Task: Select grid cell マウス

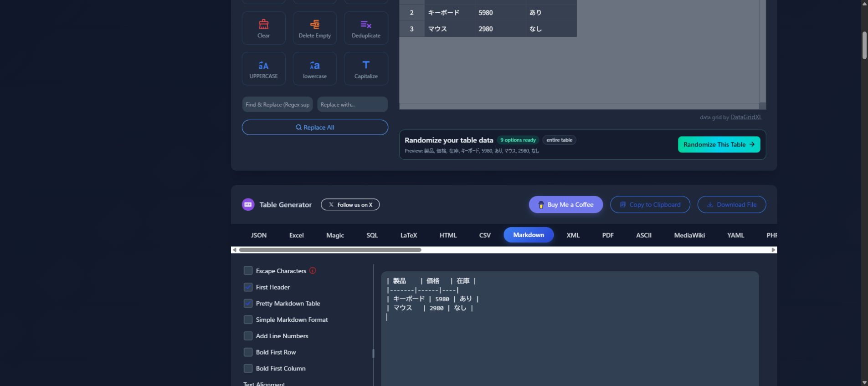Action: [x=450, y=29]
